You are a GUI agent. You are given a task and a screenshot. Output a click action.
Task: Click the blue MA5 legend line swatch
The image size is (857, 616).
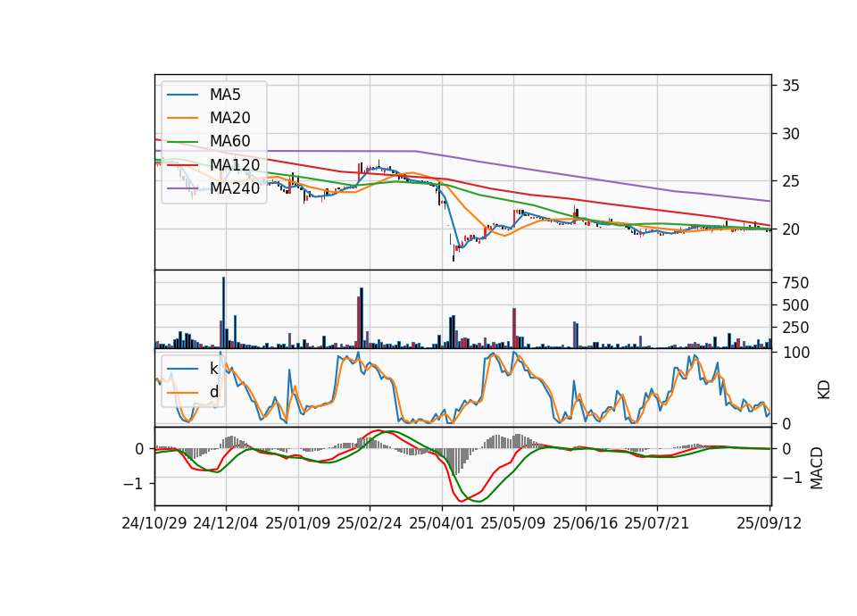click(x=182, y=96)
